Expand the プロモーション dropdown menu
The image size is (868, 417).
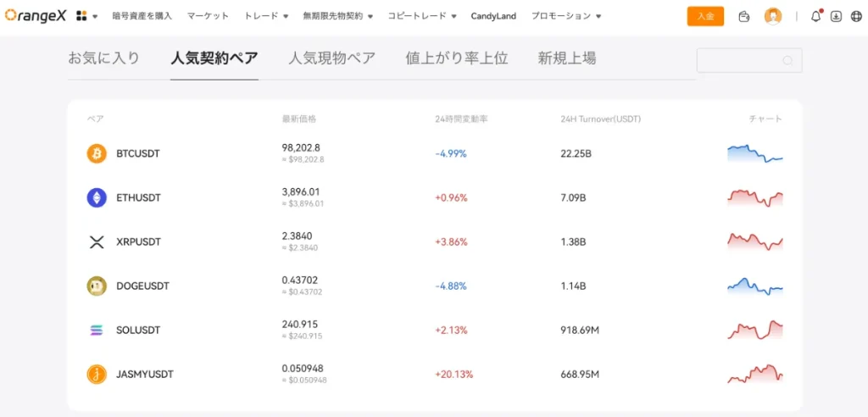(x=566, y=16)
